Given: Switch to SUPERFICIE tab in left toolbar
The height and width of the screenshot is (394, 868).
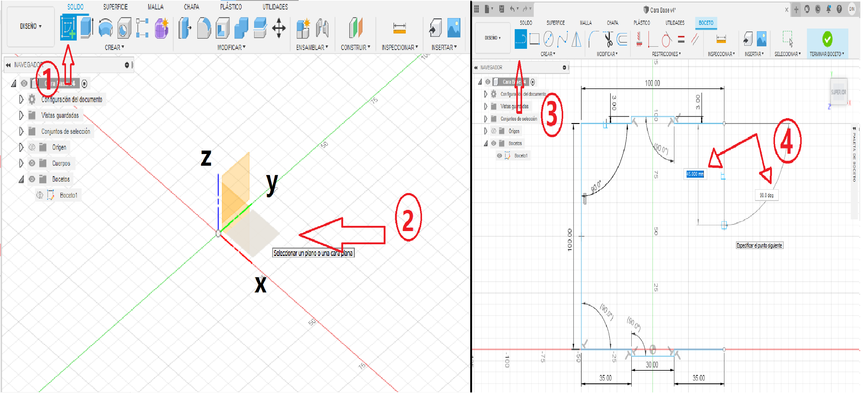Looking at the screenshot, I should coord(116,7).
